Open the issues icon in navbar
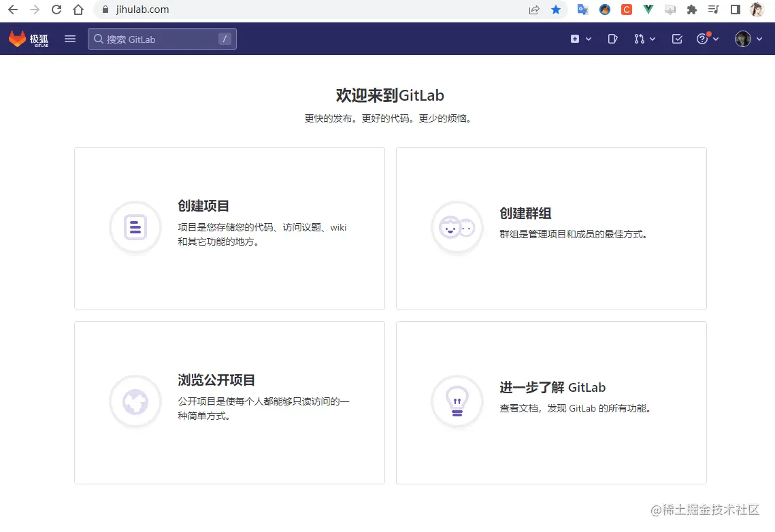The height and width of the screenshot is (532, 775). tap(612, 39)
